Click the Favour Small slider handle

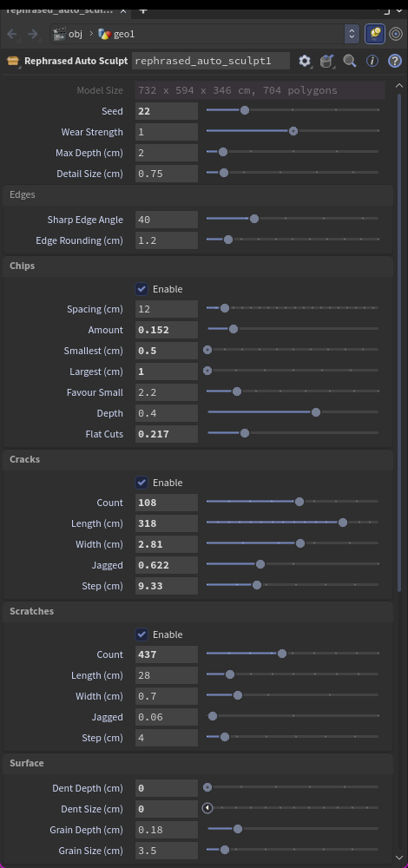pyautogui.click(x=237, y=391)
